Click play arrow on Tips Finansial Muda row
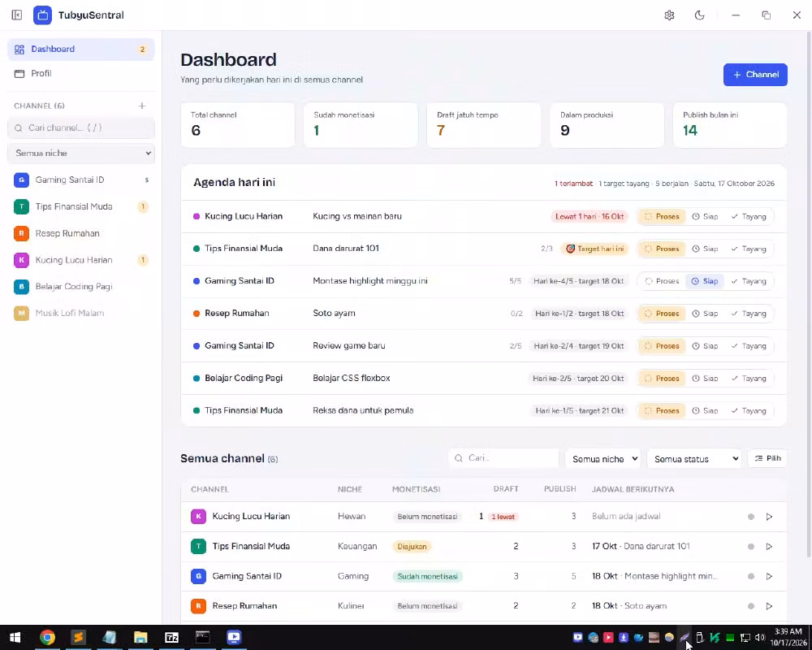This screenshot has width=812, height=650. tap(769, 546)
